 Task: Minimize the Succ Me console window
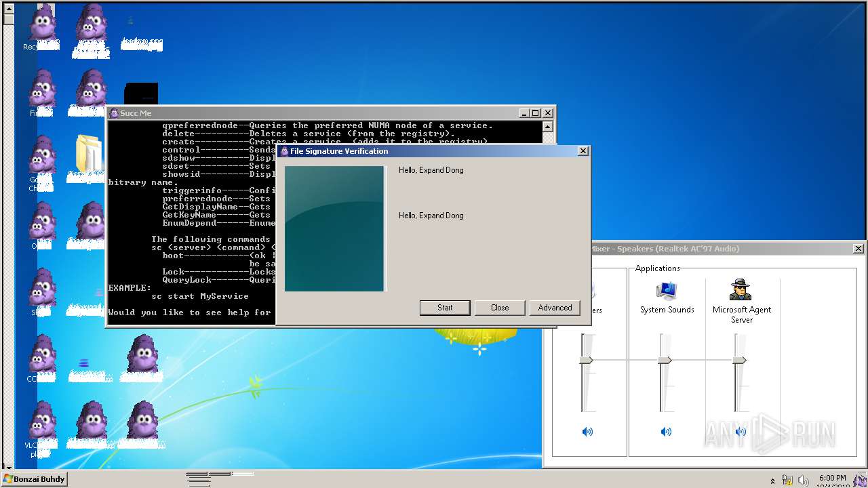524,113
